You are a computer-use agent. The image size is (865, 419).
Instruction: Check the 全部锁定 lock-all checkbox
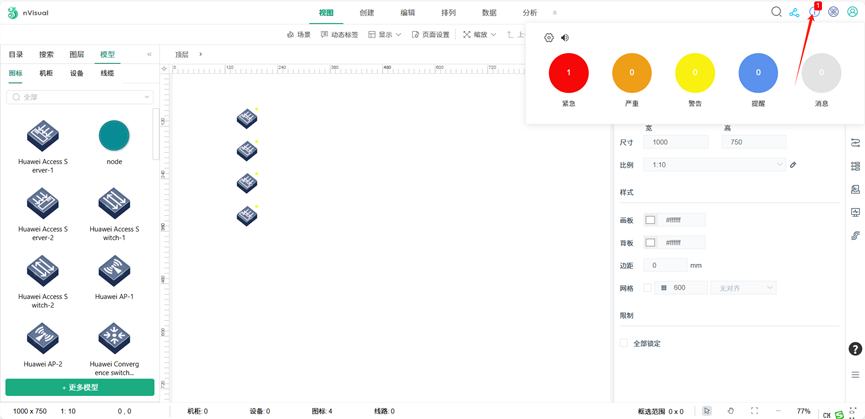pyautogui.click(x=624, y=343)
